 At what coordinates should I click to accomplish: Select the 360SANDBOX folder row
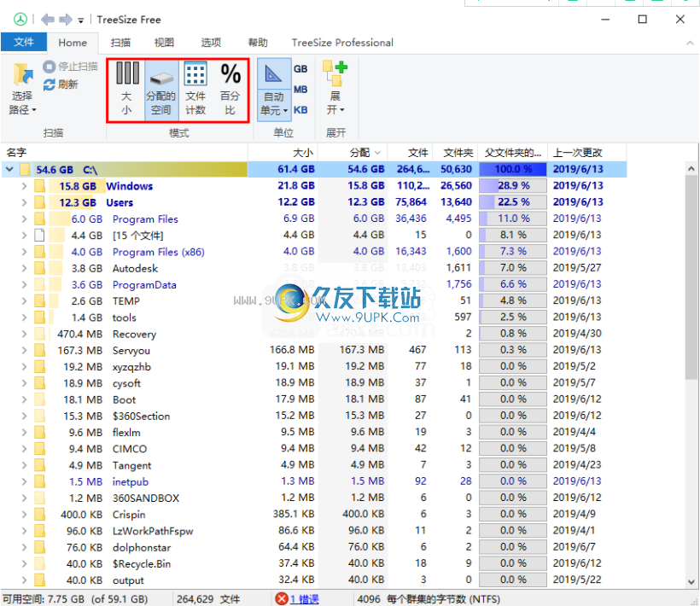(x=314, y=498)
